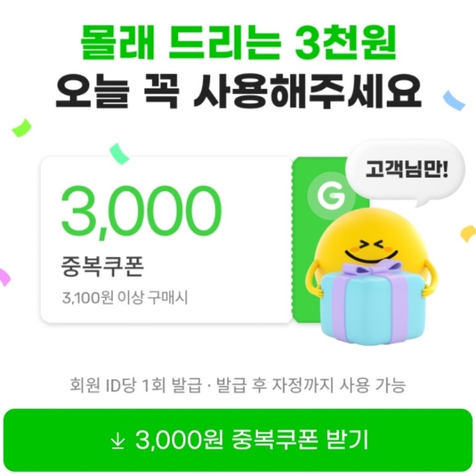This screenshot has width=476, height=476.
Task: Tap the pink confetti at the left edge
Action: (4, 277)
